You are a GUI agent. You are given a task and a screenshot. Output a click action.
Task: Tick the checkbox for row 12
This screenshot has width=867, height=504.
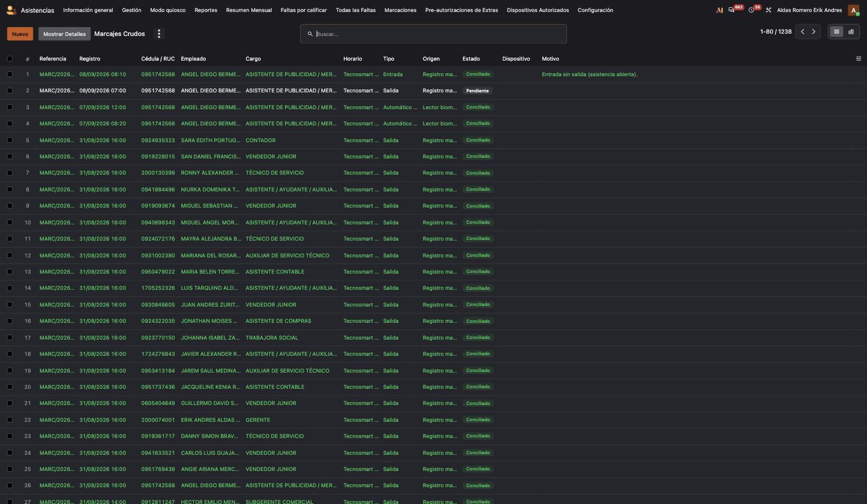pyautogui.click(x=10, y=256)
